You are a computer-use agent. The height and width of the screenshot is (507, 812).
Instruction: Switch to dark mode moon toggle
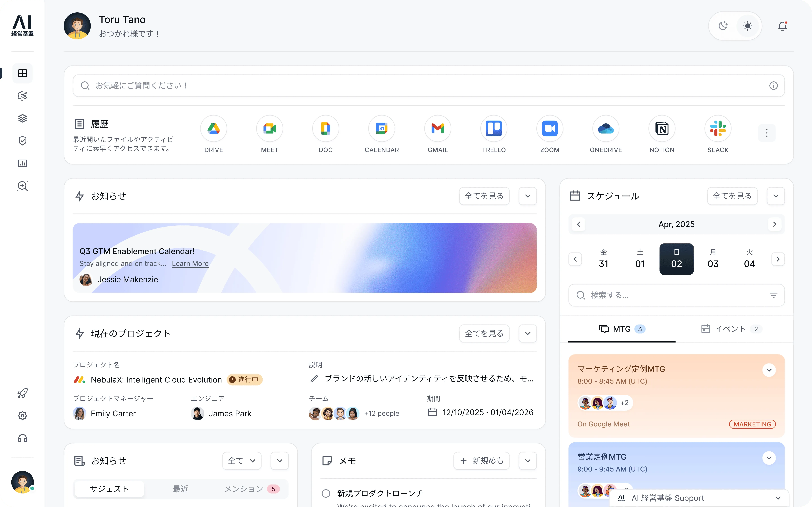(x=723, y=26)
